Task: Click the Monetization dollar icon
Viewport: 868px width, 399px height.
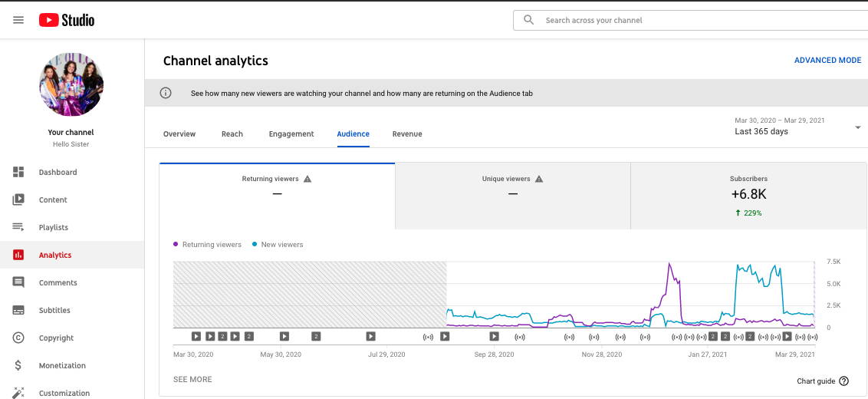Action: tap(18, 366)
